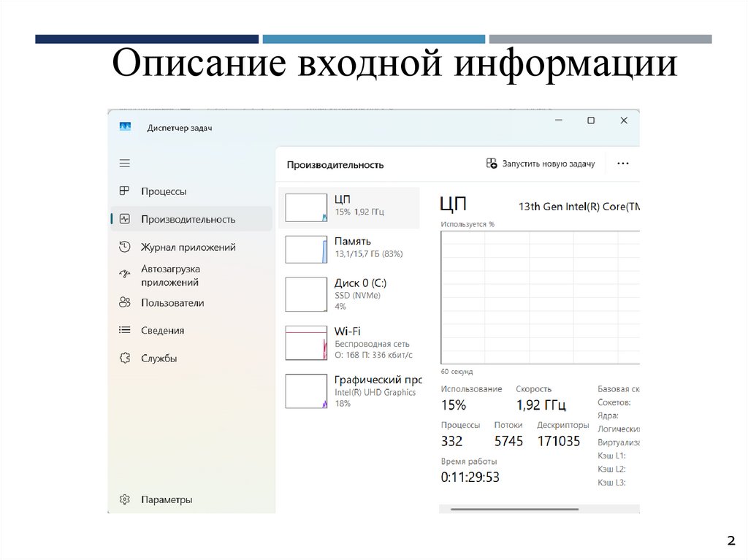748x560 pixels.
Task: Select Диск 0 (C:) performance item
Action: click(349, 294)
